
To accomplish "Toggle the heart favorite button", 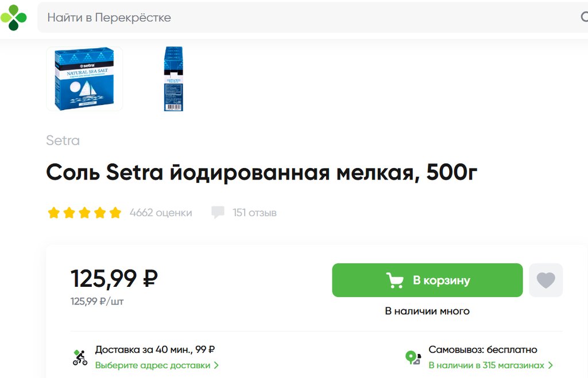I will [546, 280].
